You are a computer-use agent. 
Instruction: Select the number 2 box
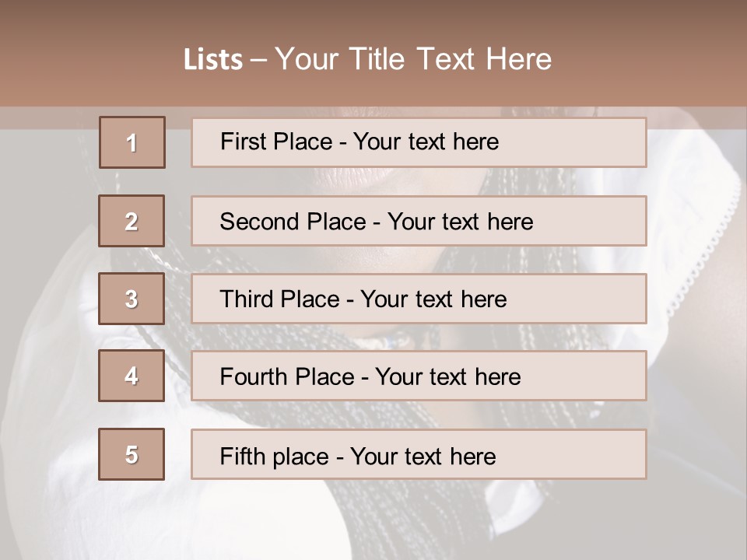(x=132, y=221)
